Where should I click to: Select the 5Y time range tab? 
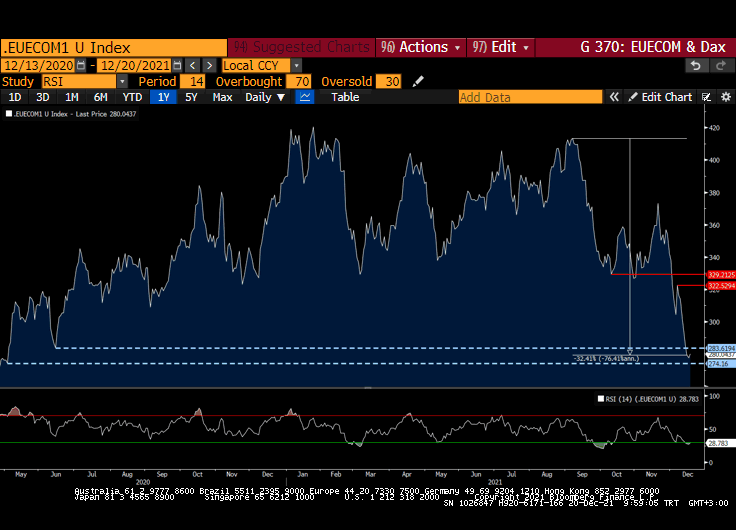coord(191,97)
